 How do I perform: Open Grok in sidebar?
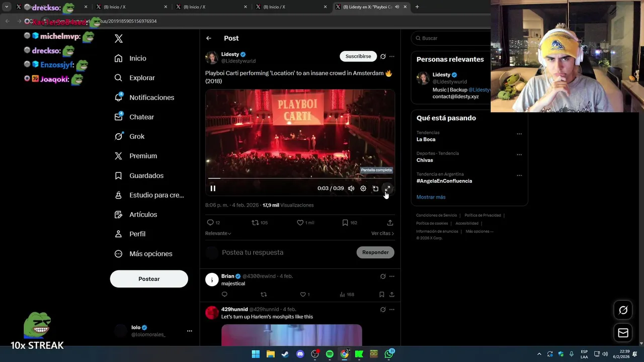pyautogui.click(x=129, y=136)
